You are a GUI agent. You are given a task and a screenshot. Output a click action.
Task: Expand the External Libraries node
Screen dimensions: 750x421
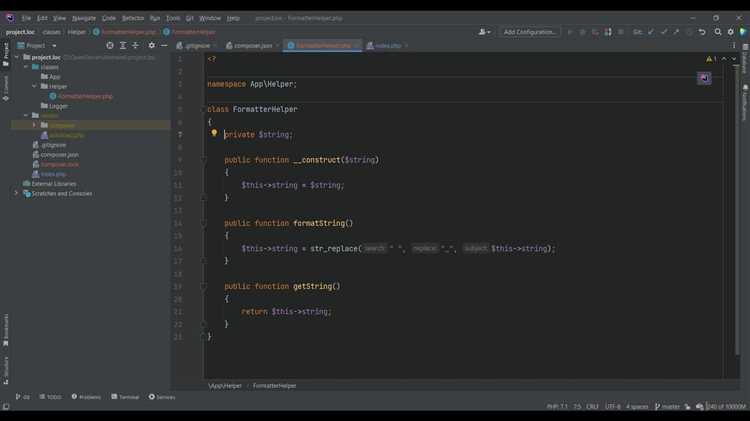pos(17,184)
